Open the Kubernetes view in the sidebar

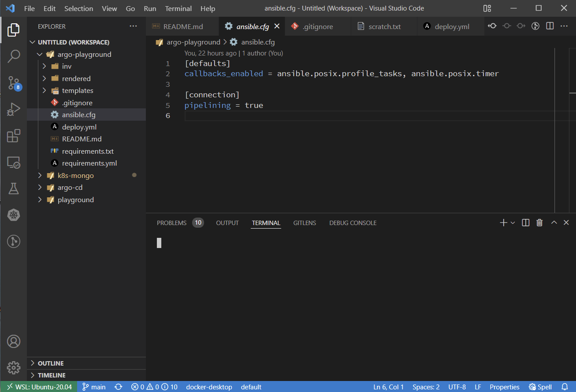tap(14, 215)
